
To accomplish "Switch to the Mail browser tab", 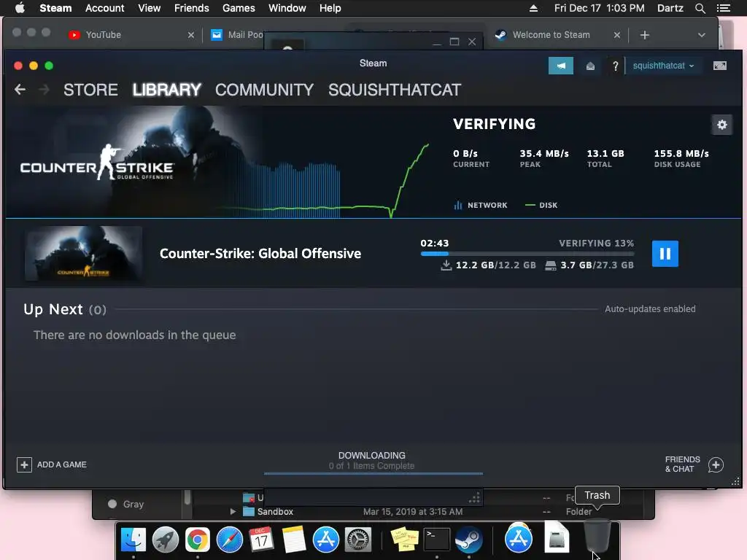I will [x=237, y=35].
